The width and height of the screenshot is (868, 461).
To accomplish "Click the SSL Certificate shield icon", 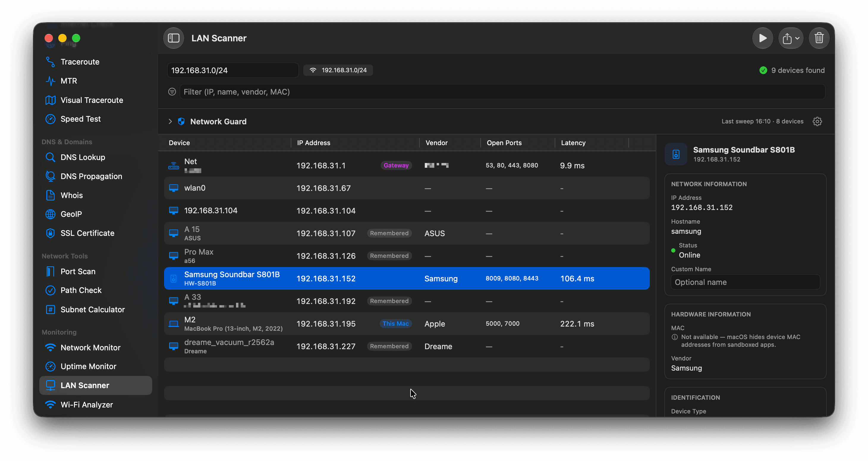I will [x=50, y=233].
